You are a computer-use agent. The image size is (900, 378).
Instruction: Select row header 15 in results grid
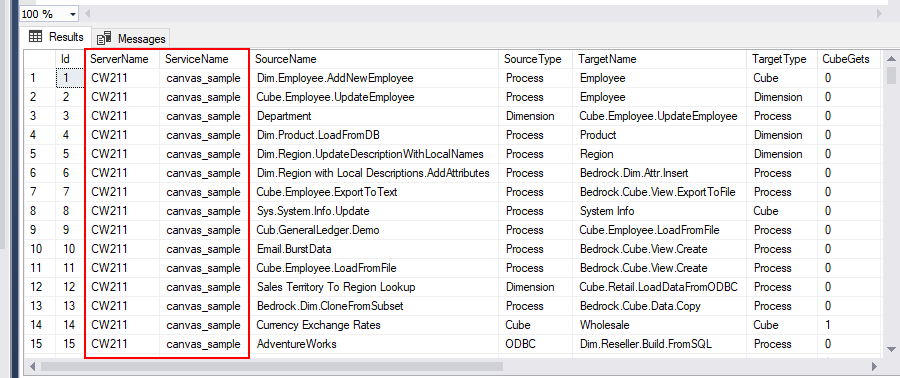click(x=40, y=344)
